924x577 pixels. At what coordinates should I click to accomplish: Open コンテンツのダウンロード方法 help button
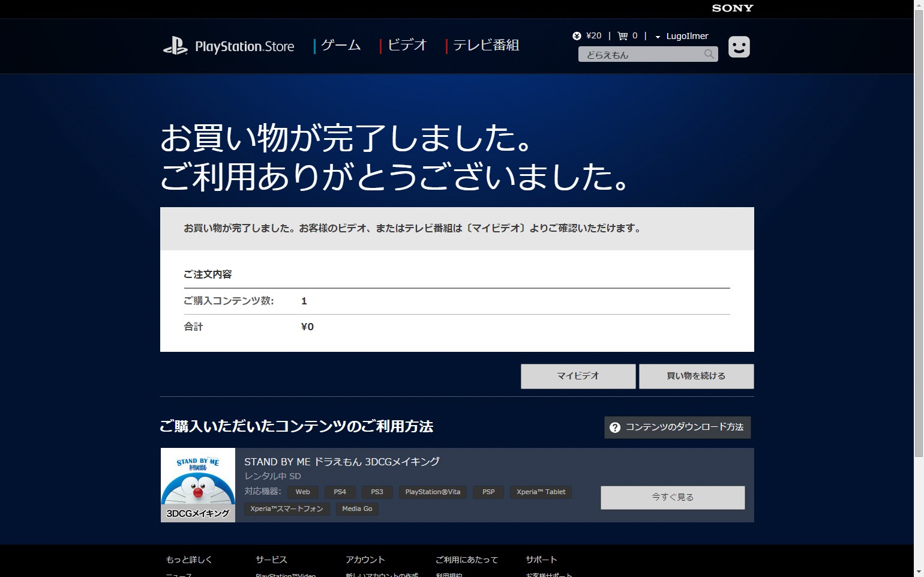677,427
